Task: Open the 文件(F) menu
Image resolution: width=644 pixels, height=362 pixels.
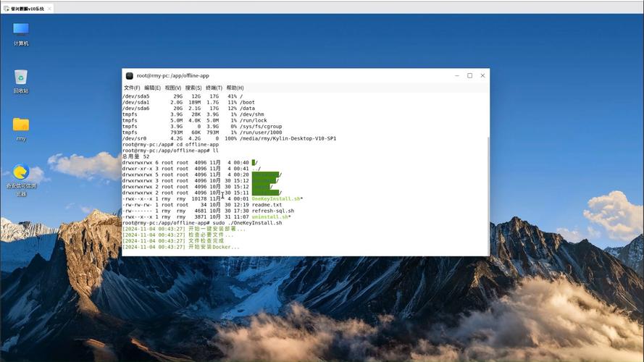Action: click(x=132, y=88)
